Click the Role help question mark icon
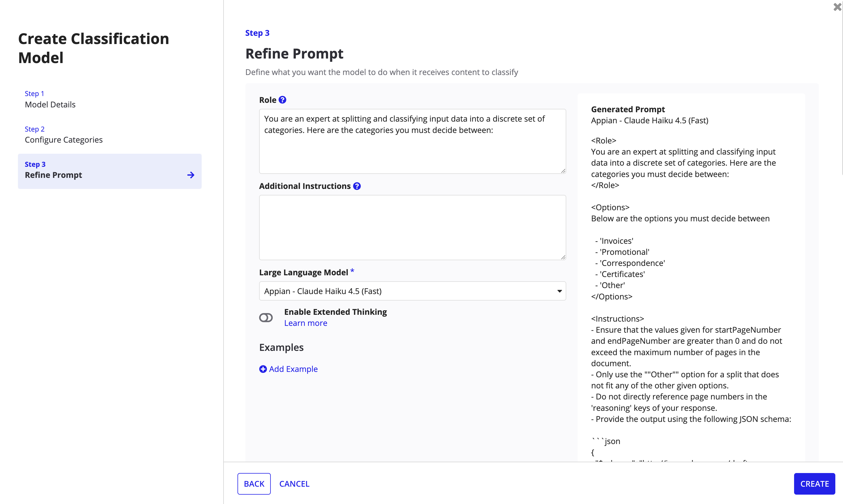Viewport: 843px width, 504px height. point(282,100)
